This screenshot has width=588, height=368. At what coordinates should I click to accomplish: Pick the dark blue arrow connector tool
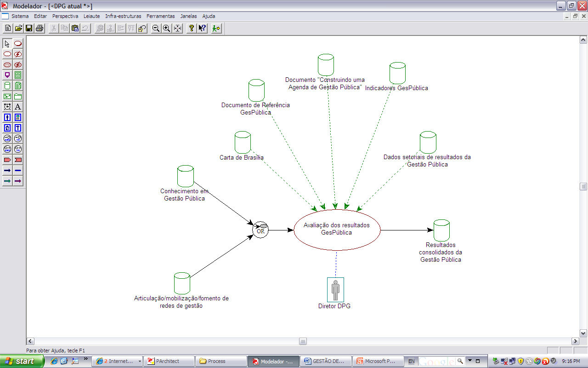(7, 171)
